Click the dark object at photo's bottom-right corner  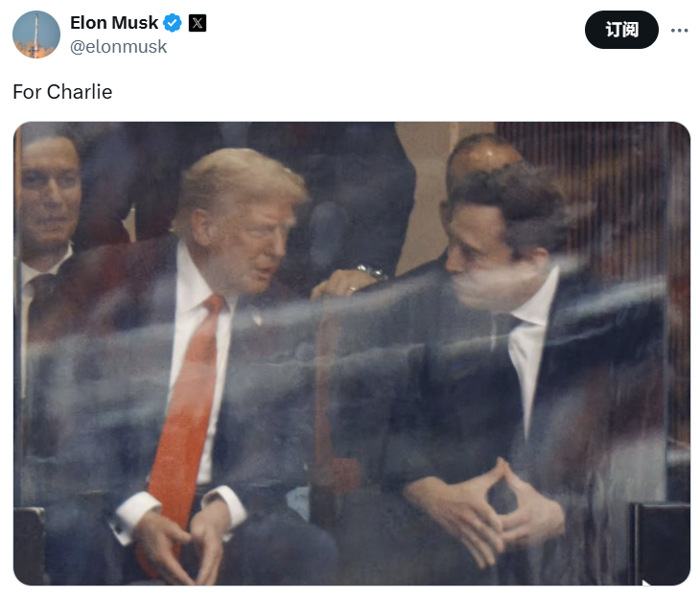click(x=662, y=543)
